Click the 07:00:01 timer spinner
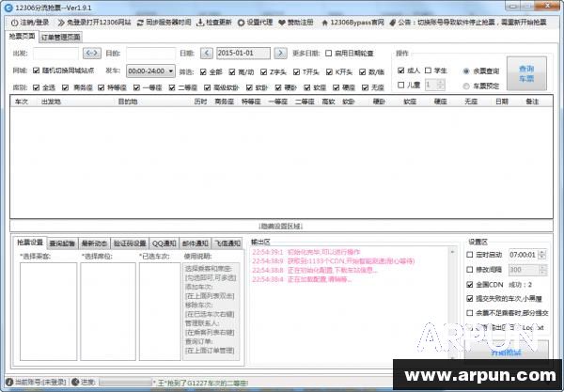 (542, 255)
